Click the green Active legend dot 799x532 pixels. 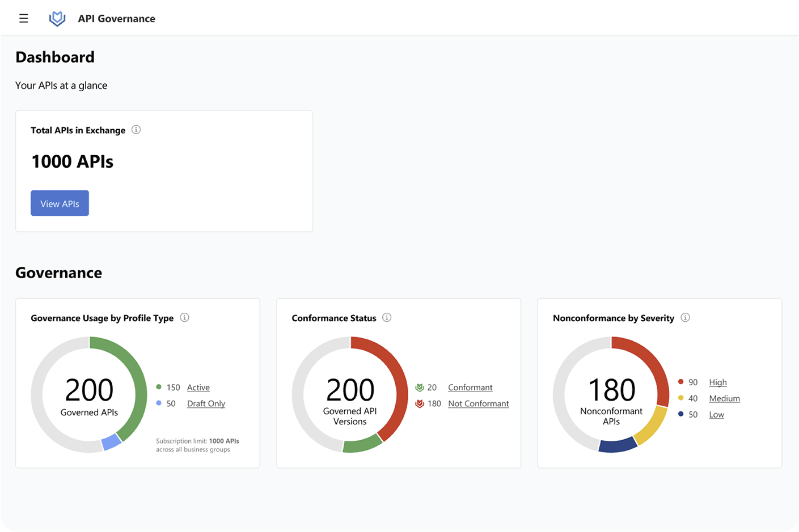[159, 387]
